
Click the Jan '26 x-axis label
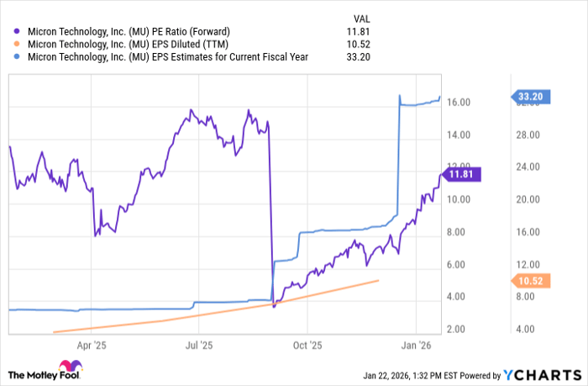(417, 346)
